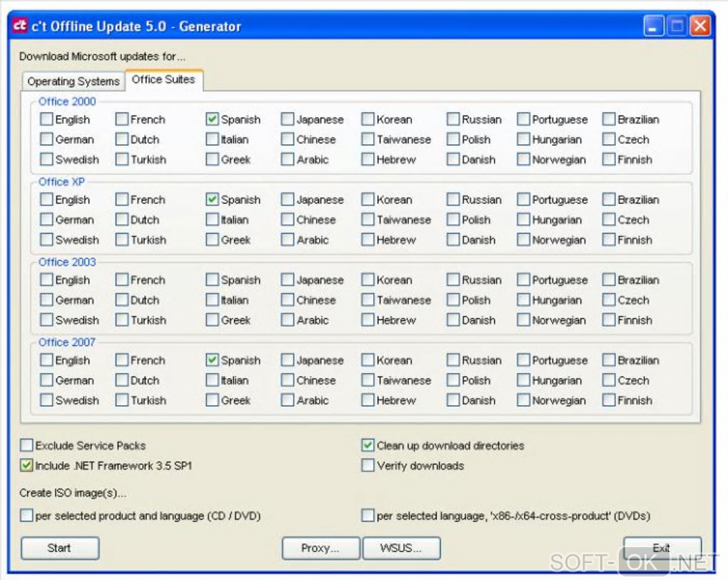The width and height of the screenshot is (728, 580).
Task: Switch to the Operating Systems tab
Action: (74, 81)
